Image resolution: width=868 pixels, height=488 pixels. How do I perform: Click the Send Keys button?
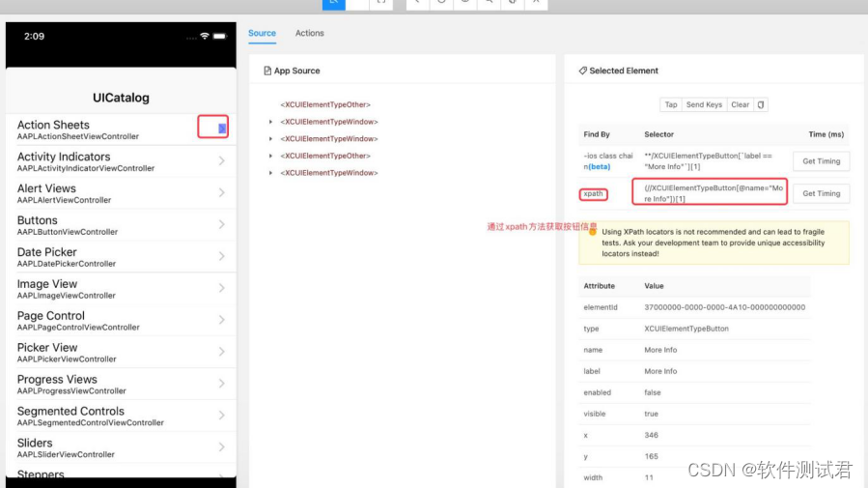click(704, 104)
